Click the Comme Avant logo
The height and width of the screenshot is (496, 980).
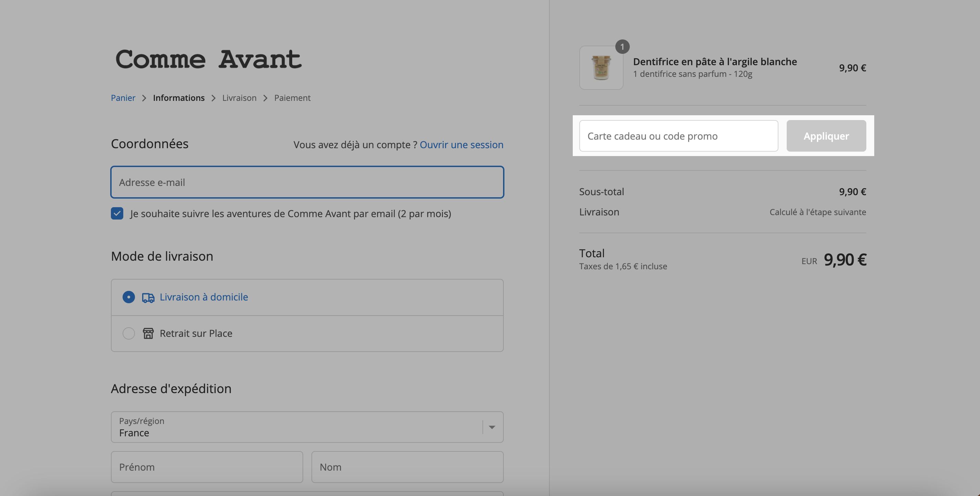point(208,59)
